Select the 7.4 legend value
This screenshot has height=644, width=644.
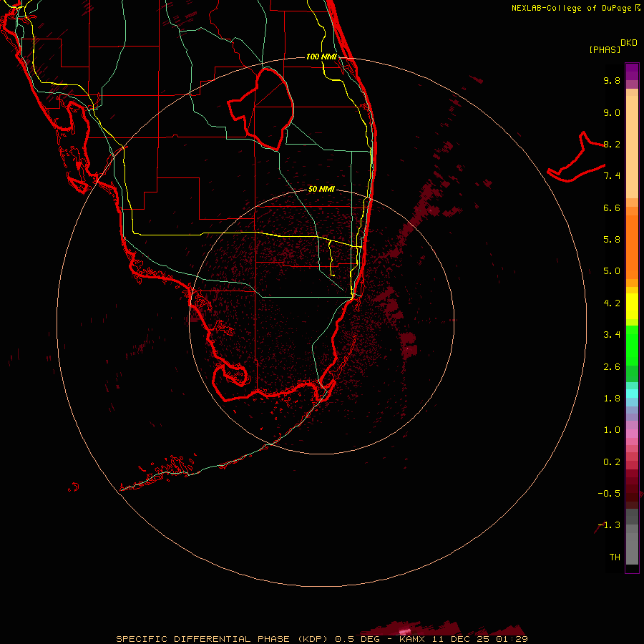[x=612, y=176]
